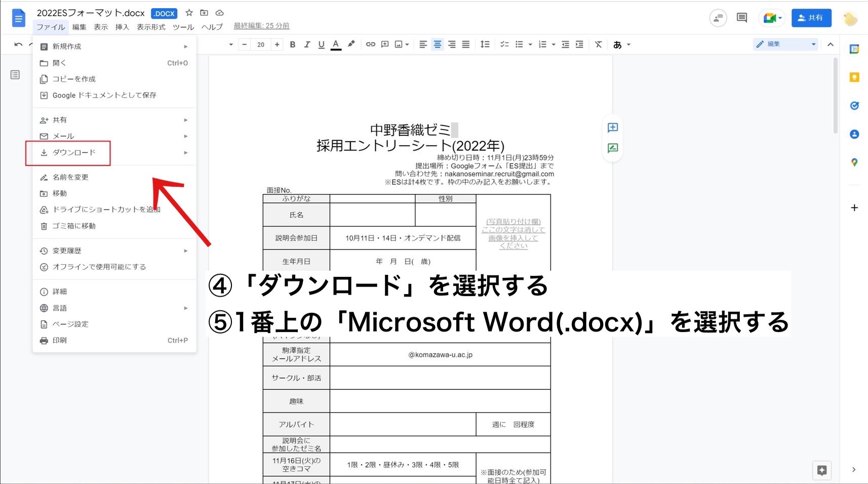Open the 表示形式 menu
The image size is (868, 484).
tap(151, 27)
